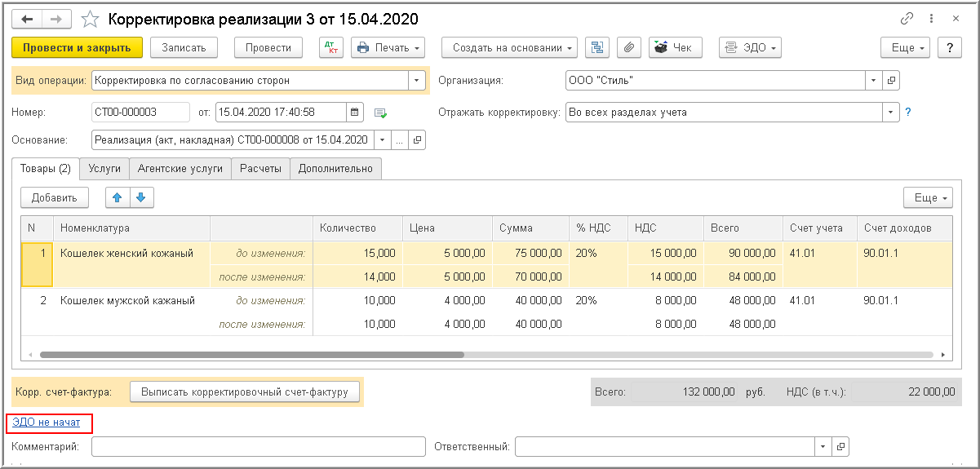Expand the Вид операции dropdown
This screenshot has height=469, width=980.
(x=417, y=81)
